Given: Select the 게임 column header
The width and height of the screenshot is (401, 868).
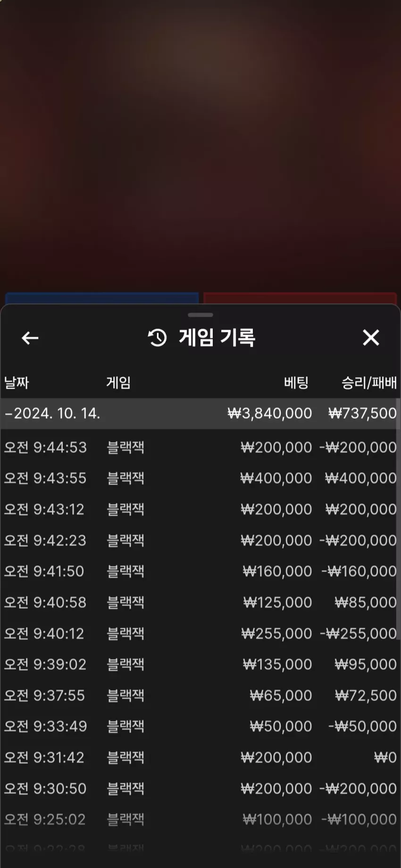Looking at the screenshot, I should point(118,382).
